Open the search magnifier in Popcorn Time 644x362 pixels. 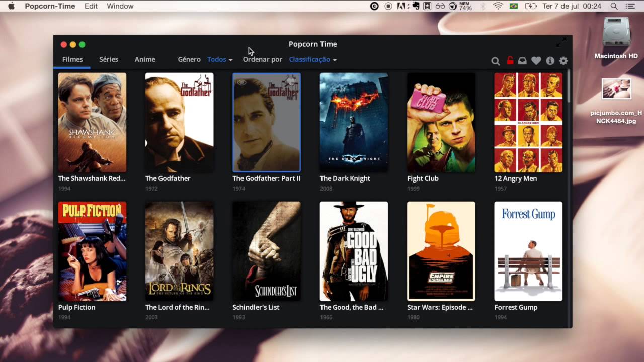[496, 61]
